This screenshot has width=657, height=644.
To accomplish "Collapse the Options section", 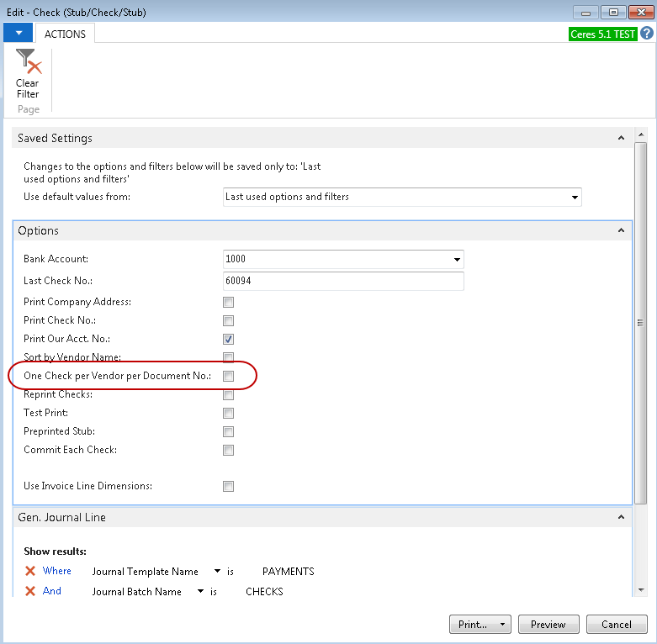I will coord(621,230).
